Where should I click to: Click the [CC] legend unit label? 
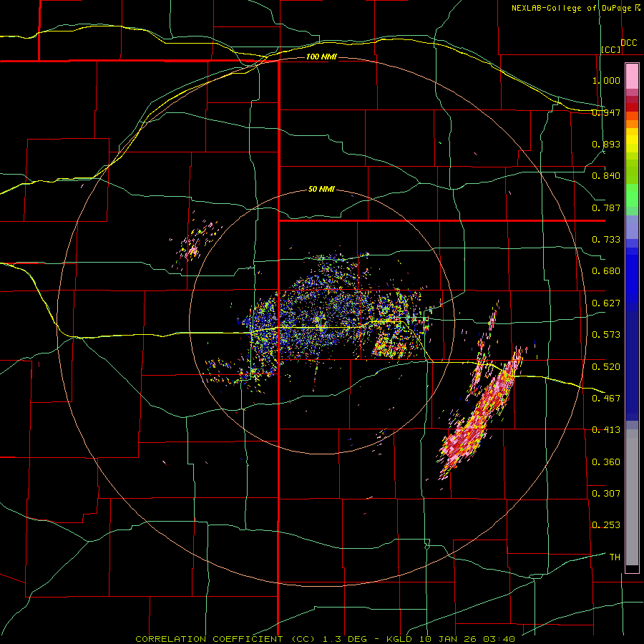(611, 49)
